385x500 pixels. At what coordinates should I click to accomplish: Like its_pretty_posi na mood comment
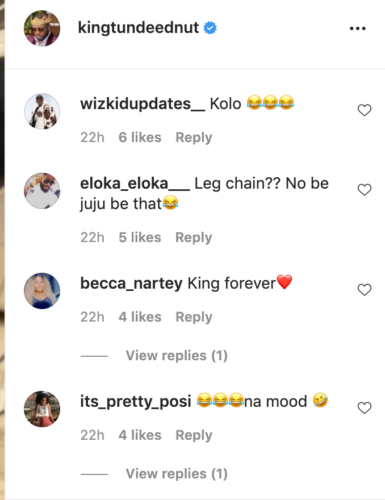click(x=364, y=408)
